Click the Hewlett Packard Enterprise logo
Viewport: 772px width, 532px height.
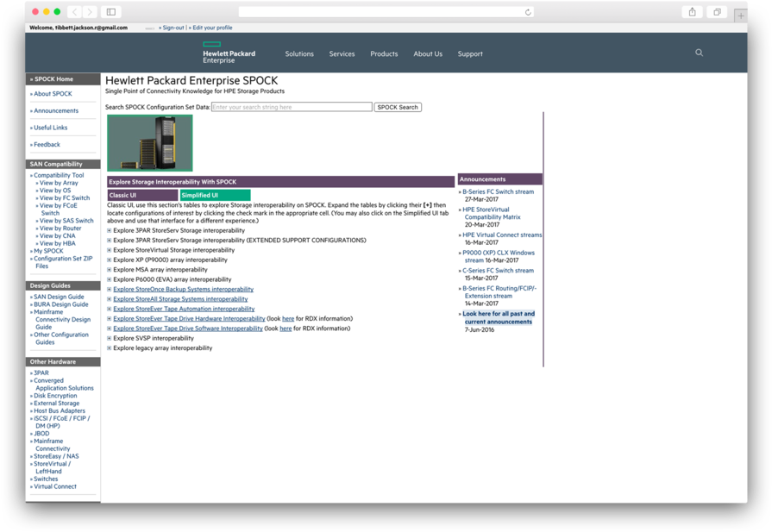229,53
